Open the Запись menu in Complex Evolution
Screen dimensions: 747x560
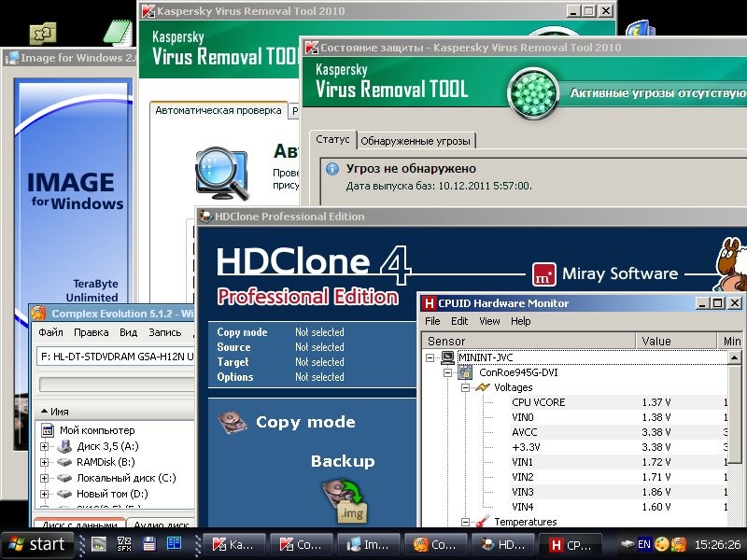tap(165, 332)
